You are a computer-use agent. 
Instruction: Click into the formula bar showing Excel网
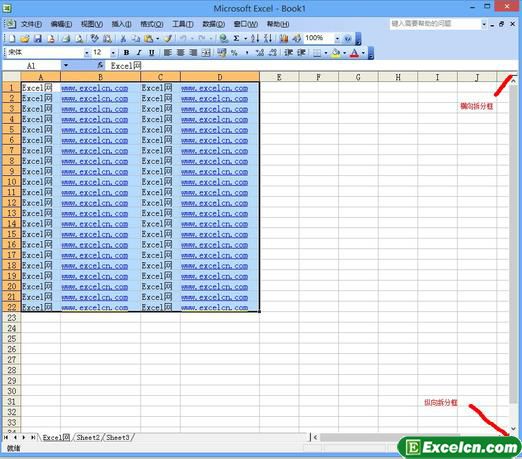[312, 66]
